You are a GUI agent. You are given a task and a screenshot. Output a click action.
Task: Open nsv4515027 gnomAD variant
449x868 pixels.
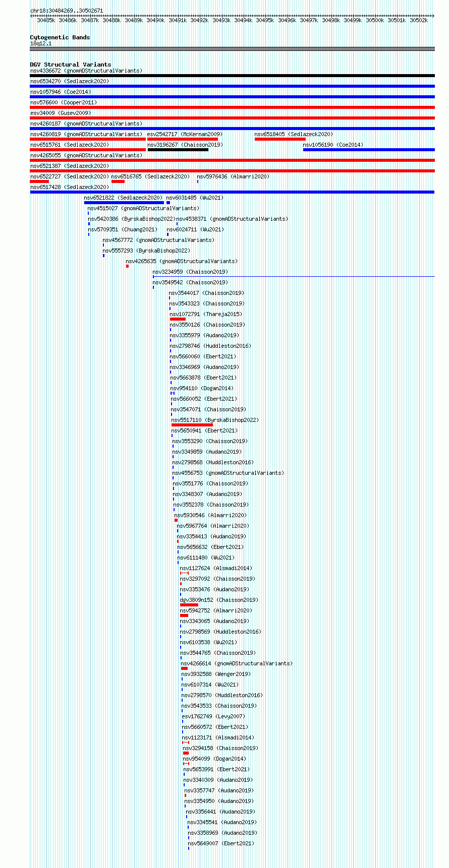click(144, 208)
